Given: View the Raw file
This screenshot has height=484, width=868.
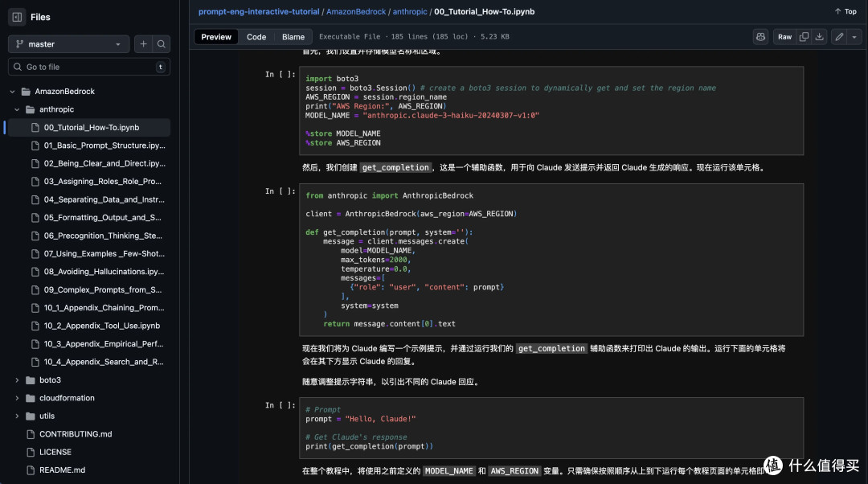Looking at the screenshot, I should 784,37.
